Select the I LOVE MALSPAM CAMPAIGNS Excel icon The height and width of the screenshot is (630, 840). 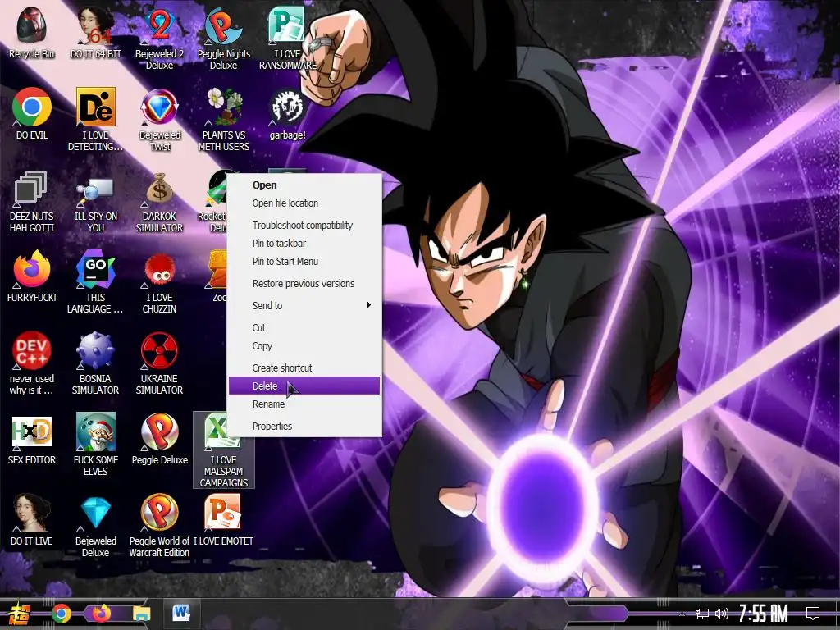(x=223, y=450)
